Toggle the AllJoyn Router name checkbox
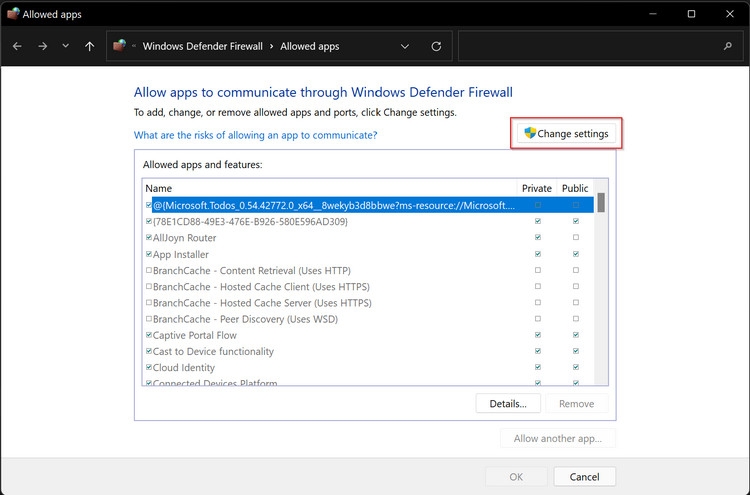Viewport: 750px width, 495px height. click(149, 237)
